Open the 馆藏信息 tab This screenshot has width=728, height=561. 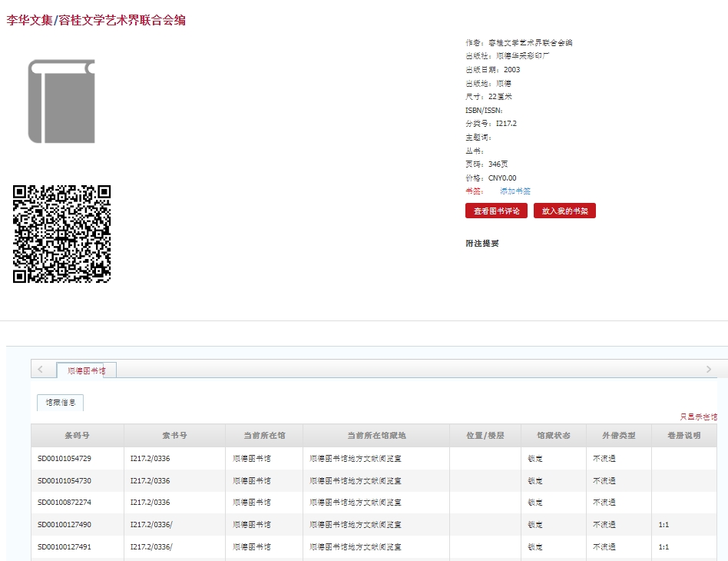tap(61, 403)
